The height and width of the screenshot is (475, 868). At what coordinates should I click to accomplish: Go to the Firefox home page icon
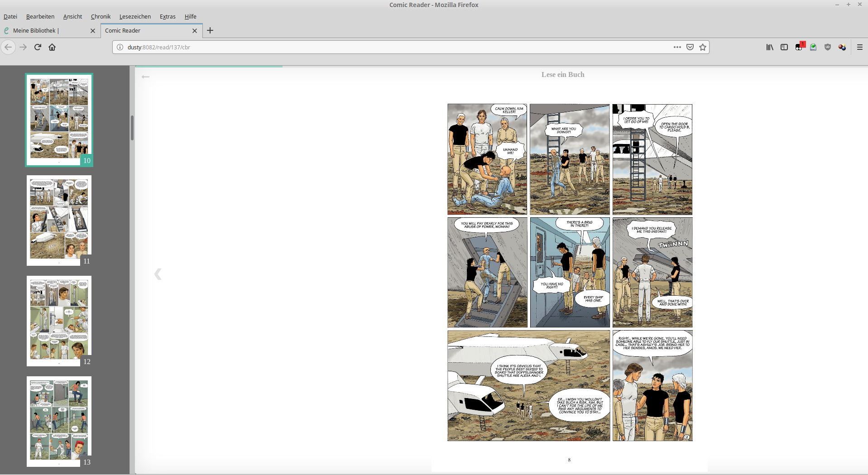pyautogui.click(x=52, y=47)
